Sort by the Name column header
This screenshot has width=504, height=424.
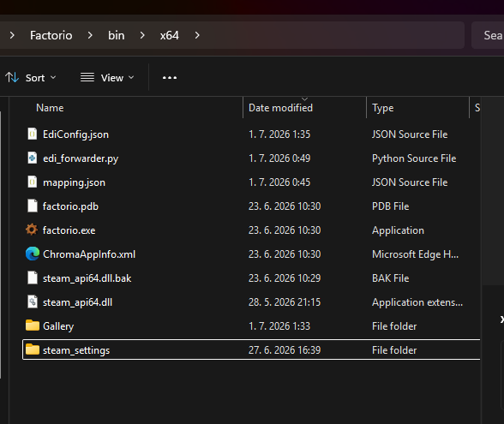(50, 108)
